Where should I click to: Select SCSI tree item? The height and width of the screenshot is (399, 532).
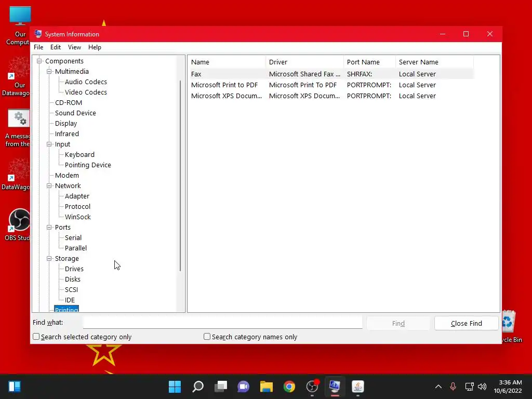(71, 290)
